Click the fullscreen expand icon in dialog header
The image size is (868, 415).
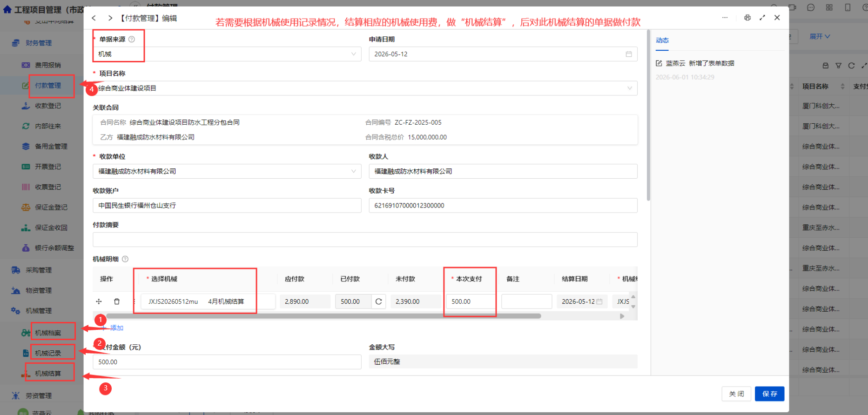click(x=762, y=18)
